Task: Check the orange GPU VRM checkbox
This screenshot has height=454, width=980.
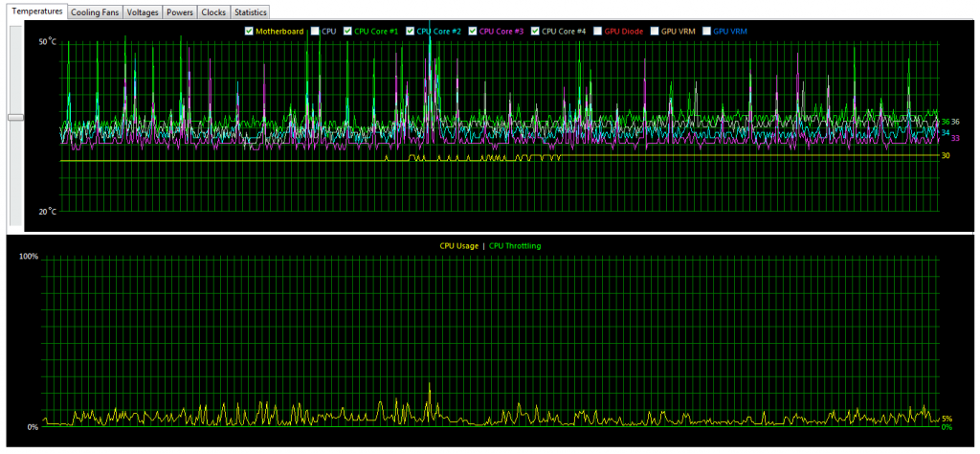Action: (655, 31)
